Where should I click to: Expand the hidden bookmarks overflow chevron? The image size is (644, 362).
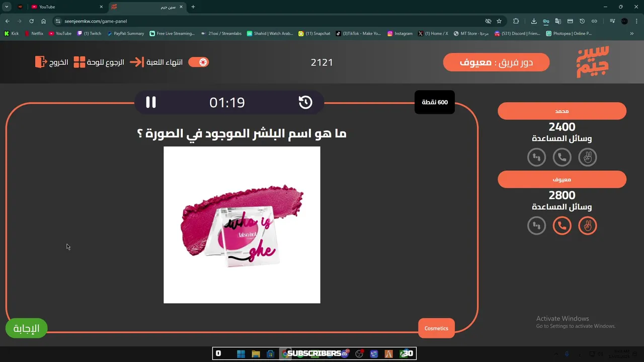point(632,34)
